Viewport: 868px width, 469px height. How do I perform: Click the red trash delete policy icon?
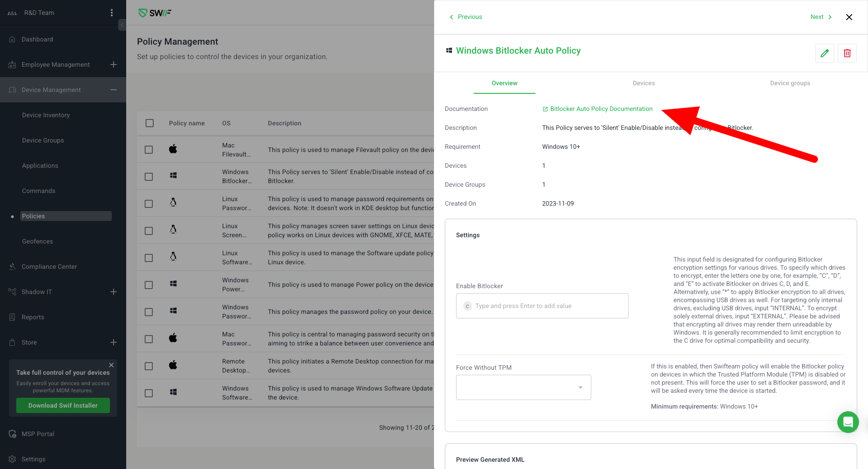click(x=847, y=53)
